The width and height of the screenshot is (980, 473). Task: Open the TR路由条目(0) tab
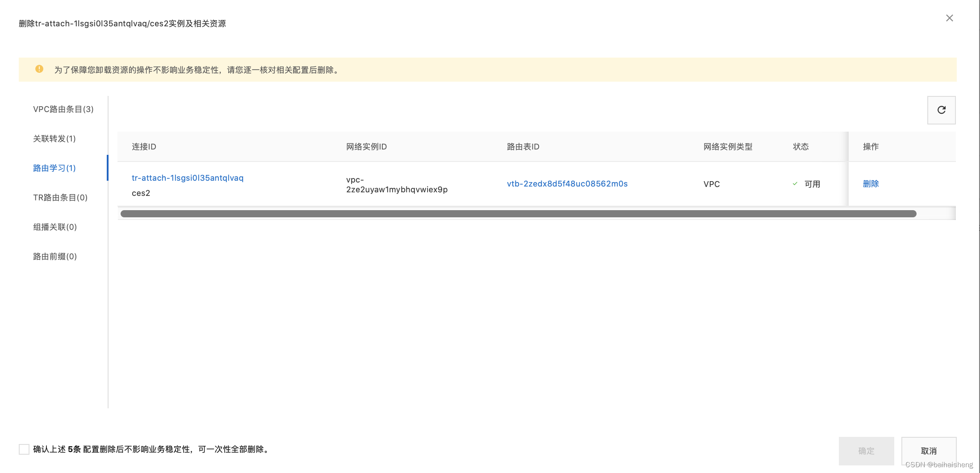[60, 198]
